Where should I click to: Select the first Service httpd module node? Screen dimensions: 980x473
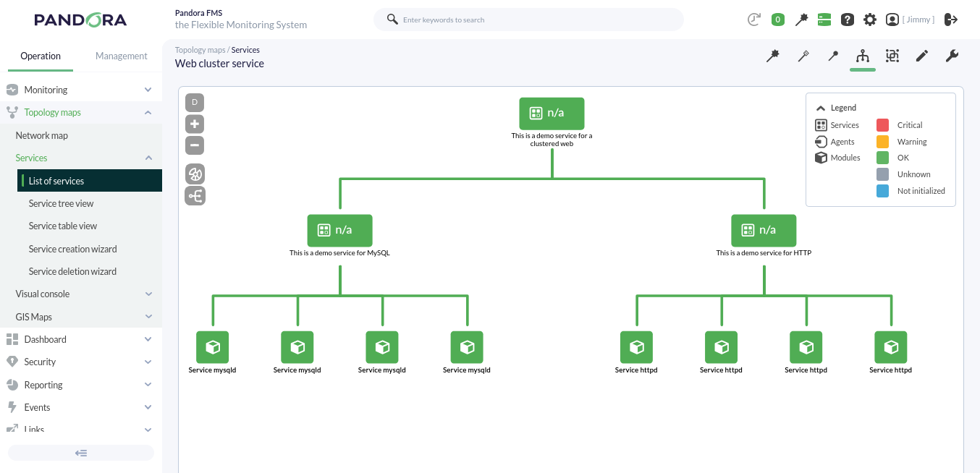click(636, 347)
